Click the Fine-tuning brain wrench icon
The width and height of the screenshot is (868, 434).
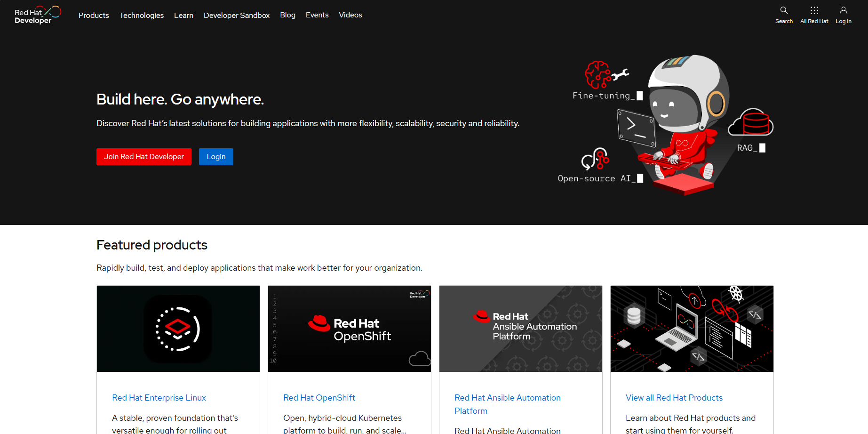606,74
